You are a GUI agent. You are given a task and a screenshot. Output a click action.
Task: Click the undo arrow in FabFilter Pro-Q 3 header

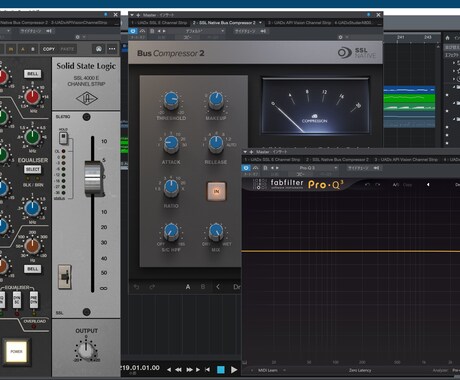pos(367,184)
